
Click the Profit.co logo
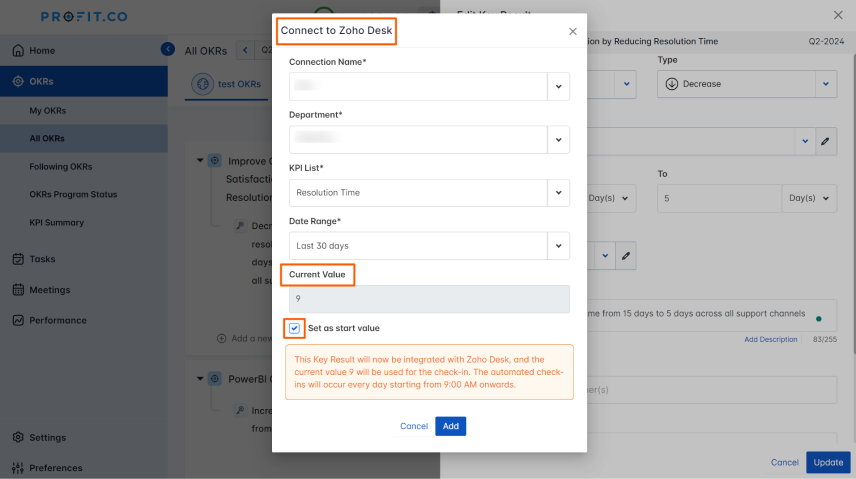click(x=84, y=17)
